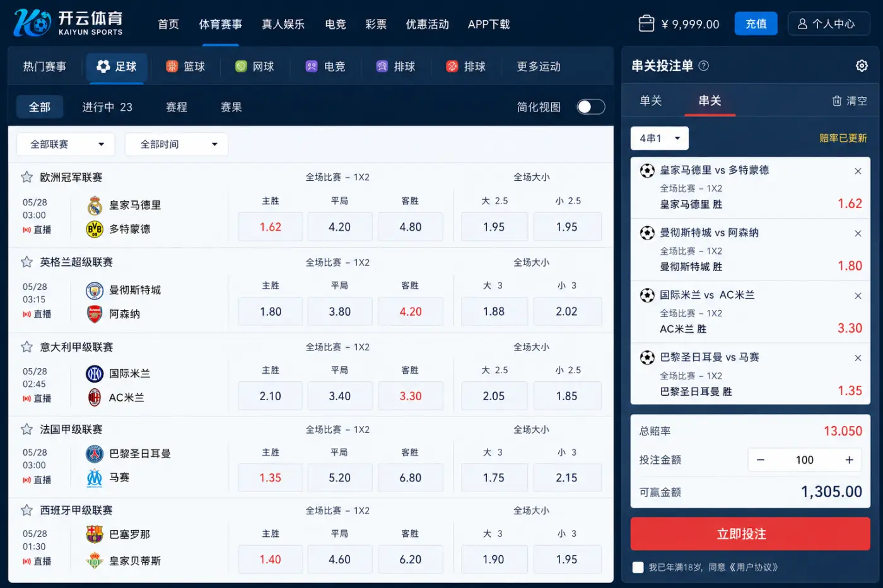
Task: Open 真人娱乐 in top navigation
Action: pyautogui.click(x=283, y=24)
